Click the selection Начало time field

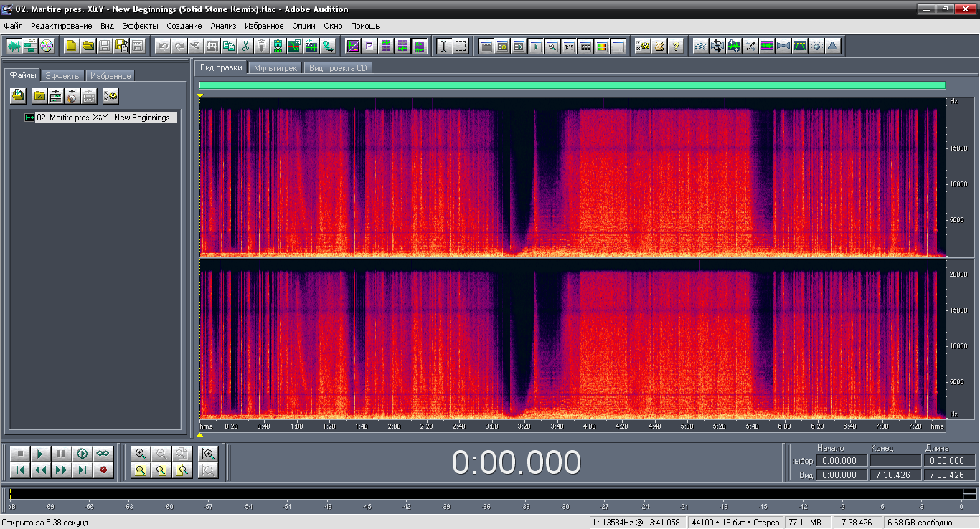tap(839, 461)
